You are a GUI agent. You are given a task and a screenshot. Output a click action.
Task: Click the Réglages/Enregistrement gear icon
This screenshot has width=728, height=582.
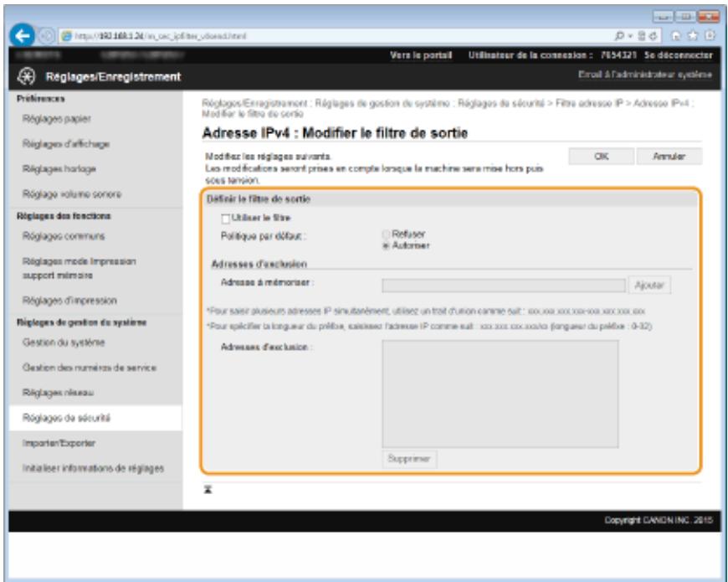click(26, 76)
